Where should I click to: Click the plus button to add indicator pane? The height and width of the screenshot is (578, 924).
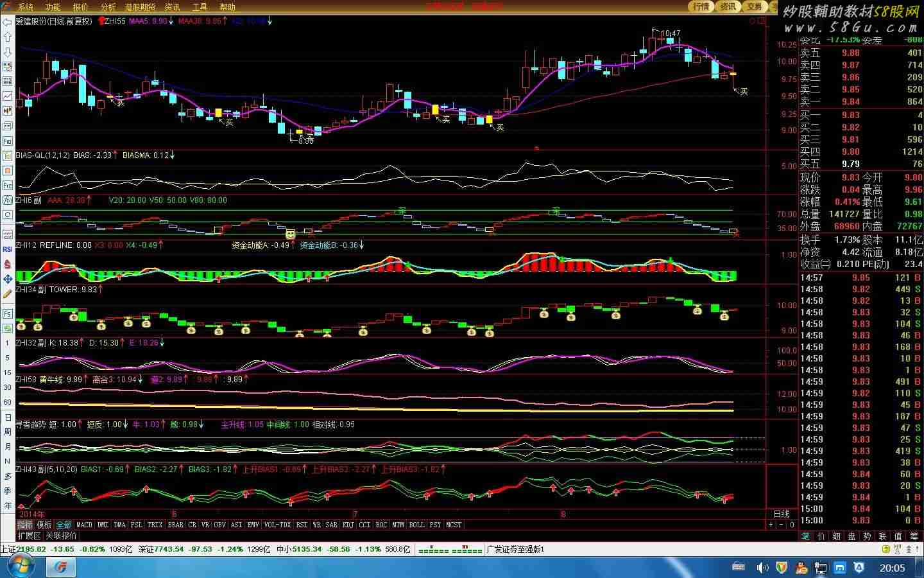point(771,525)
